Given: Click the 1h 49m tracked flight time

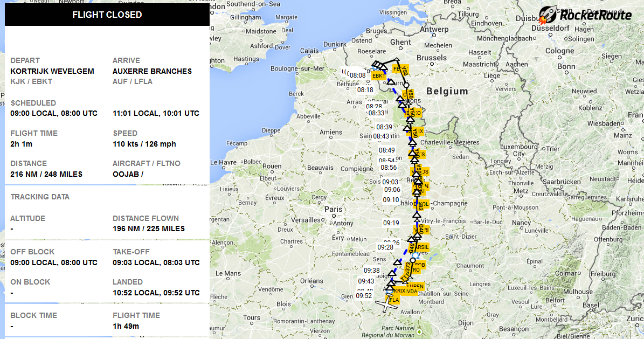Looking at the screenshot, I should (126, 326).
